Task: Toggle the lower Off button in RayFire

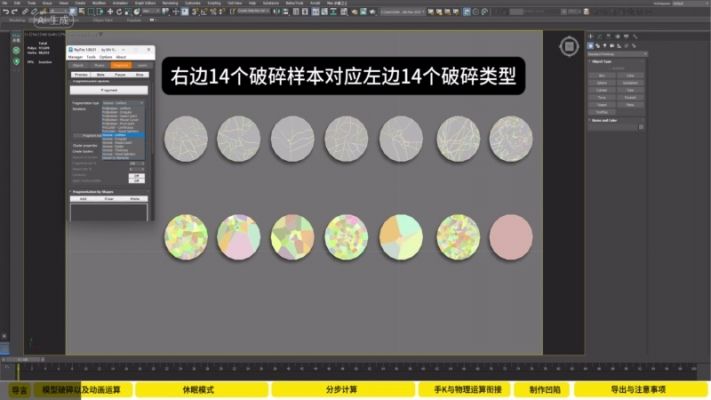Action: click(x=136, y=181)
